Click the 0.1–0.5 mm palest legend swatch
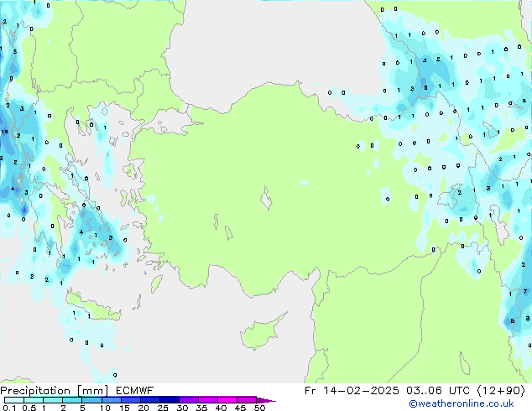532x411 pixels. [x=14, y=400]
